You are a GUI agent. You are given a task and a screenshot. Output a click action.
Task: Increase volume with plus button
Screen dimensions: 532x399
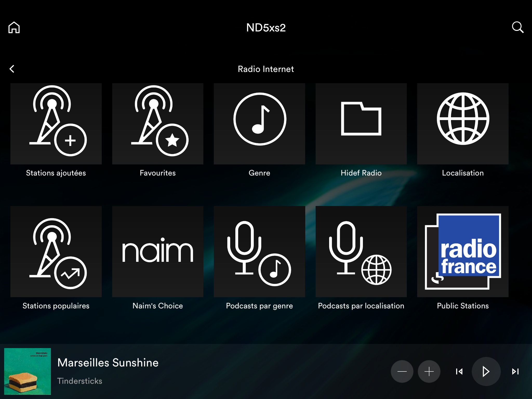coord(429,371)
